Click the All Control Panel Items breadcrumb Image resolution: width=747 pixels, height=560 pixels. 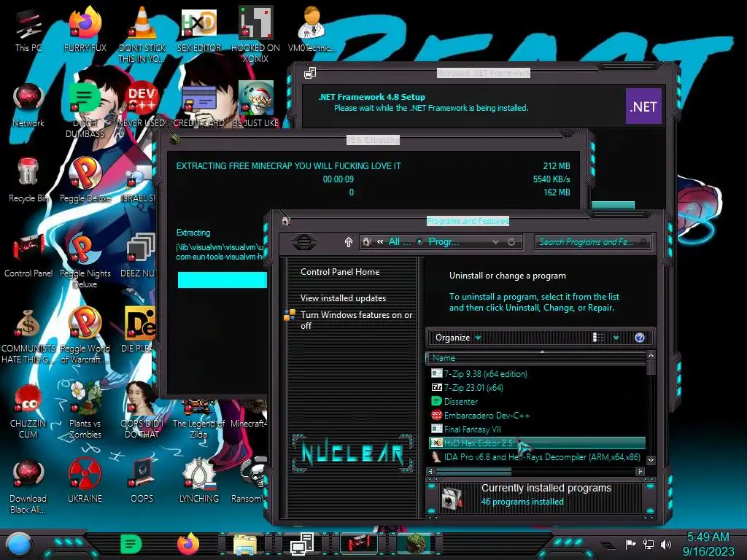point(399,242)
